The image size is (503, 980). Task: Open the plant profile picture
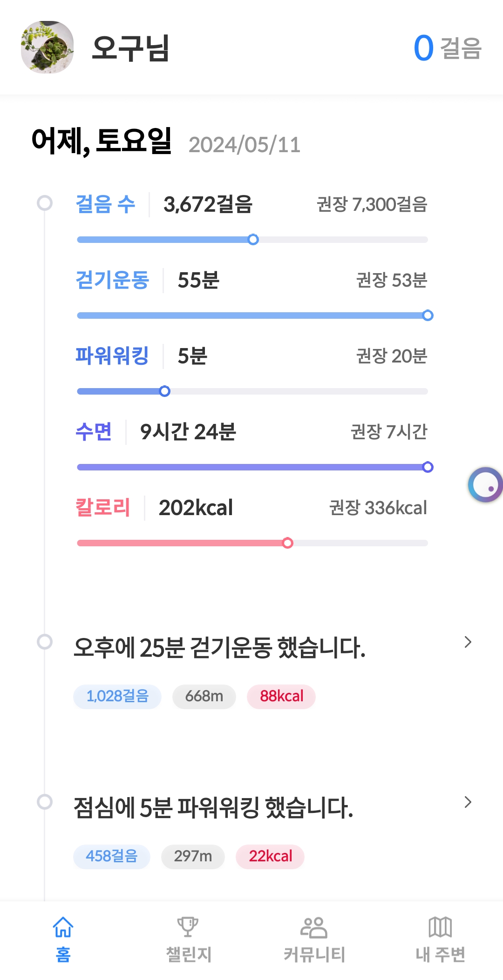[x=47, y=47]
